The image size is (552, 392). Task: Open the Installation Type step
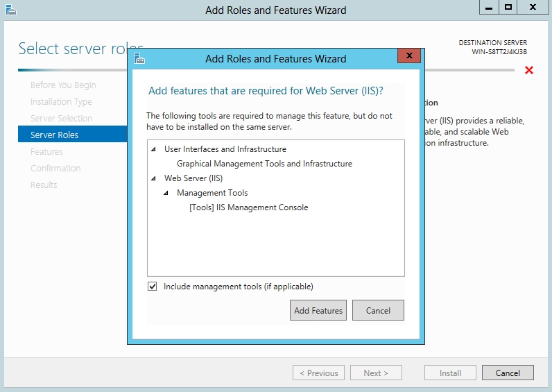61,102
